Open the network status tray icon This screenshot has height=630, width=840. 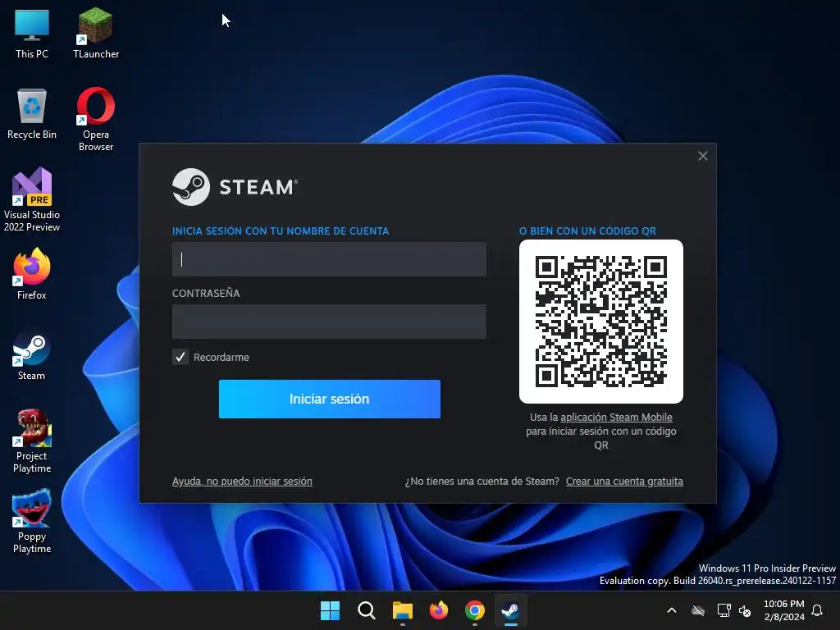click(724, 610)
